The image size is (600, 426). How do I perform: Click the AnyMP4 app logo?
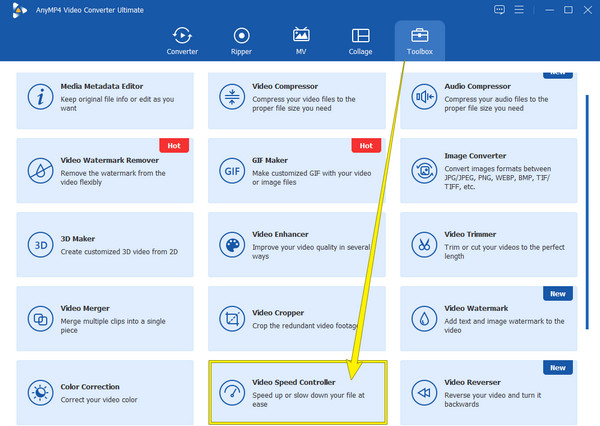[x=19, y=10]
